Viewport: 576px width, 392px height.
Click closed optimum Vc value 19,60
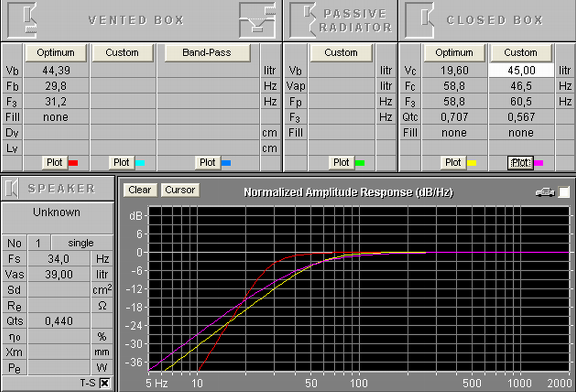[454, 70]
